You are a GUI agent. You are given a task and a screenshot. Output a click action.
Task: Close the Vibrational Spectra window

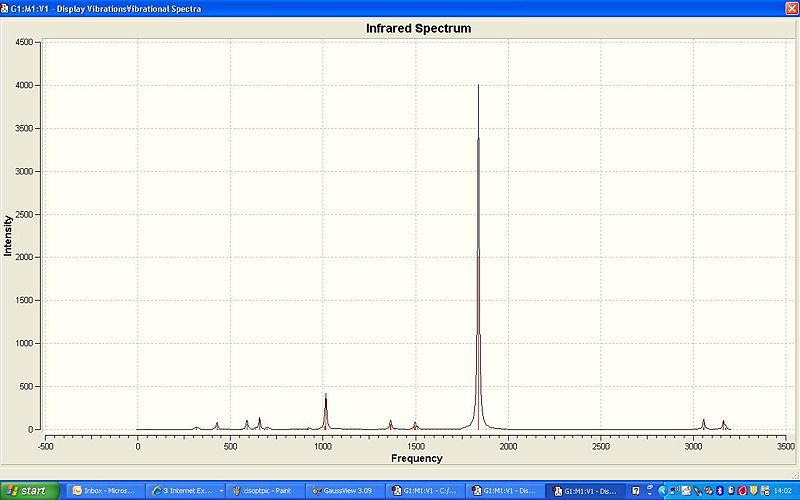[792, 8]
